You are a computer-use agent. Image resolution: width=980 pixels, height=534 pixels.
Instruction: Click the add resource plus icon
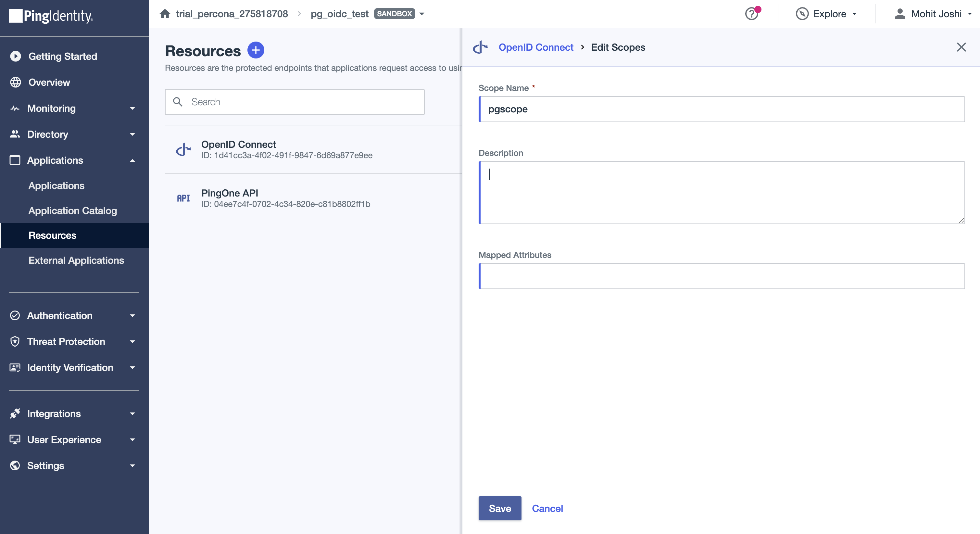click(256, 50)
